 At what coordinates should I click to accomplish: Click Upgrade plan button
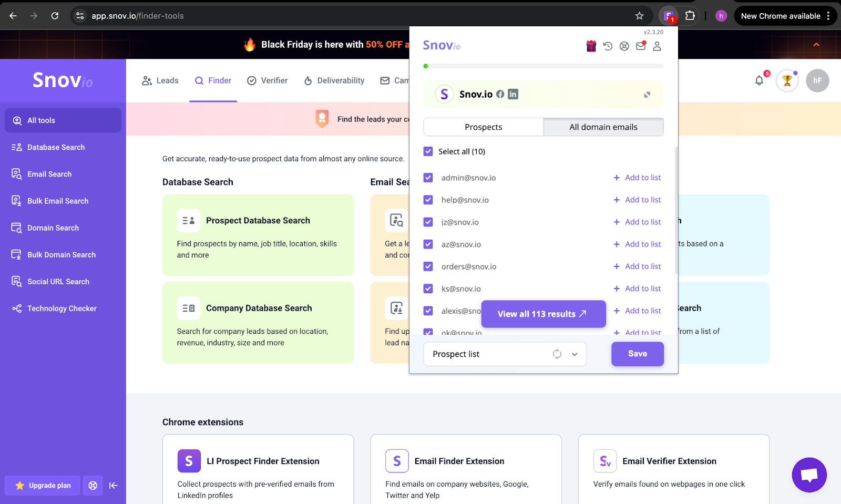43,486
